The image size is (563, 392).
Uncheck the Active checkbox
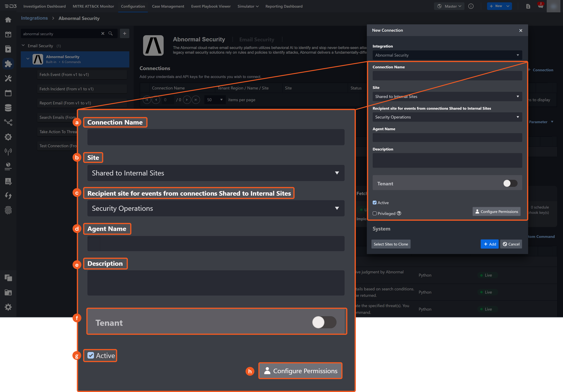click(x=374, y=203)
